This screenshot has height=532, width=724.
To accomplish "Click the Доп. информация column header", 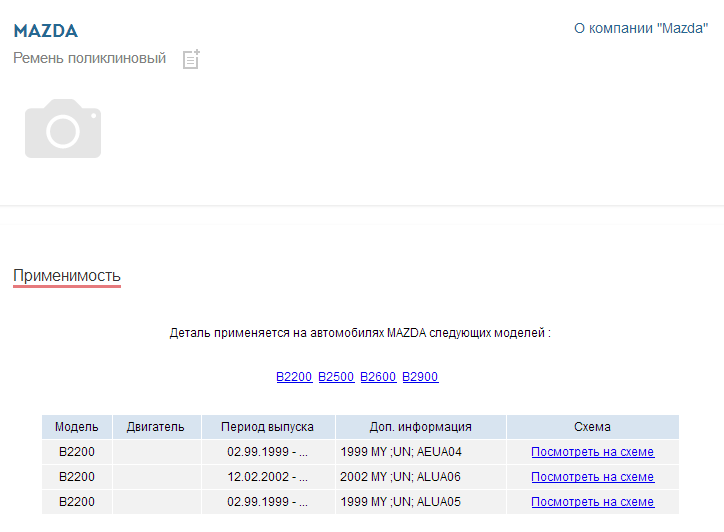I will 420,427.
